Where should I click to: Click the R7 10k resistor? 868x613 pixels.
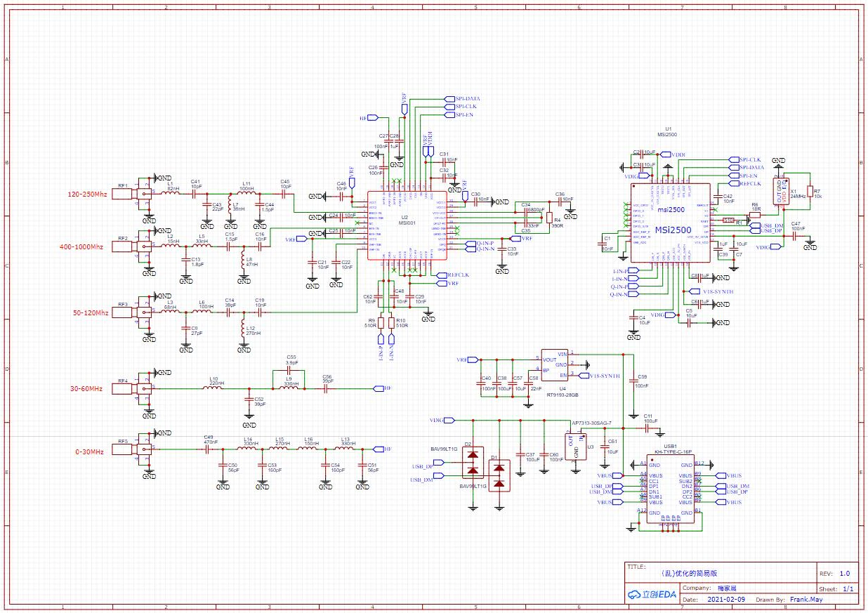tap(808, 192)
